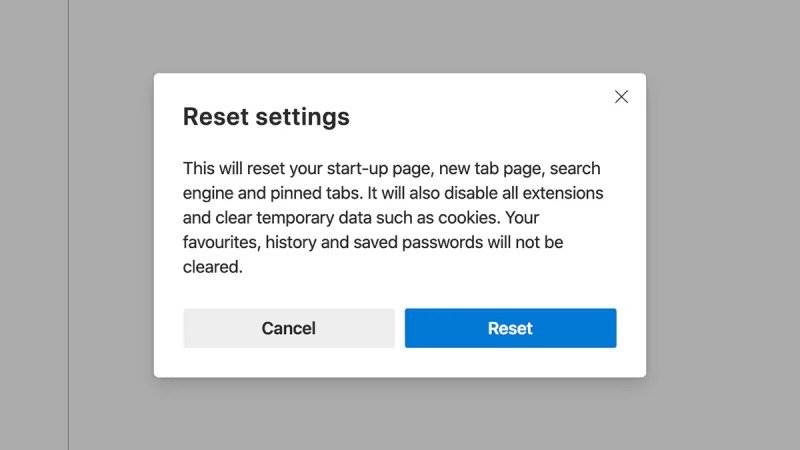Click the word "cookies" in the description

[468, 218]
